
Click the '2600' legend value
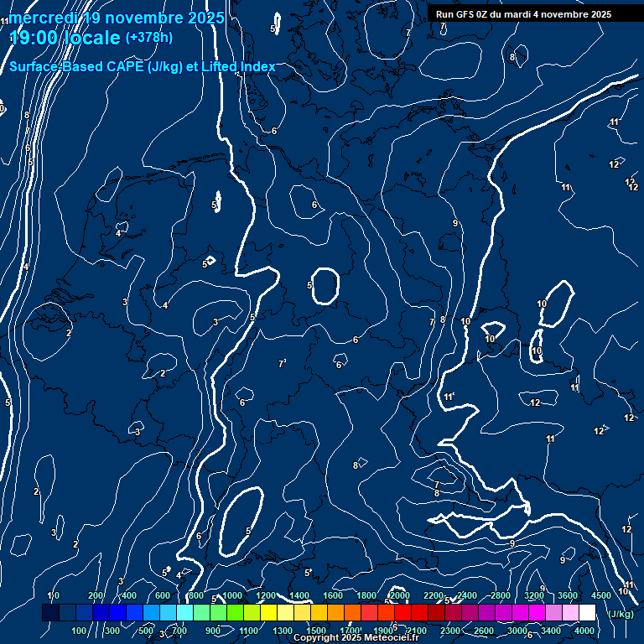483,631
